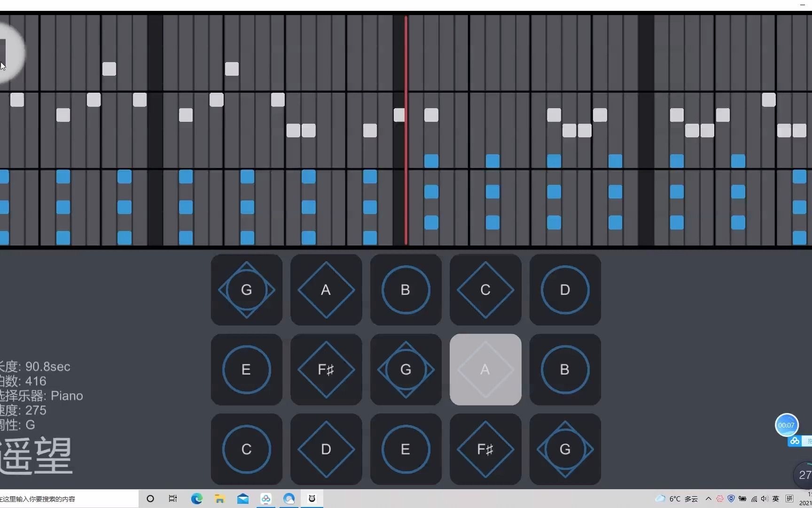This screenshot has width=812, height=508.
Task: Tap the G key in the middle row
Action: point(406,370)
